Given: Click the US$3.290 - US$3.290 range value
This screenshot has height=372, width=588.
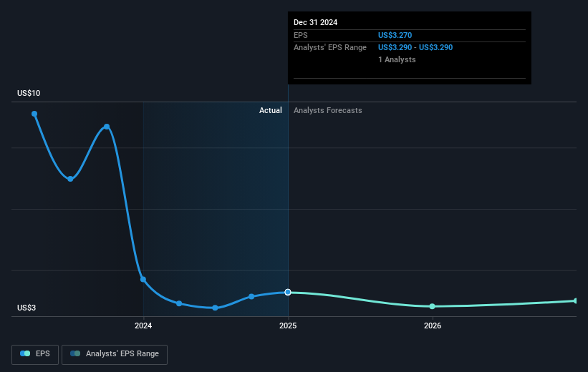Looking at the screenshot, I should pyautogui.click(x=415, y=48).
